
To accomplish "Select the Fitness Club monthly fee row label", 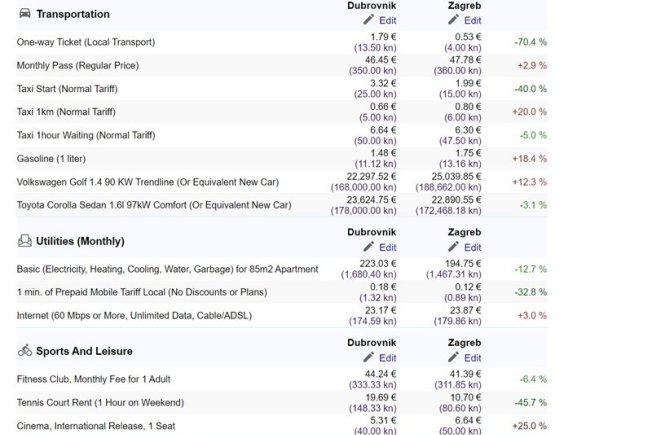I will click(93, 379).
